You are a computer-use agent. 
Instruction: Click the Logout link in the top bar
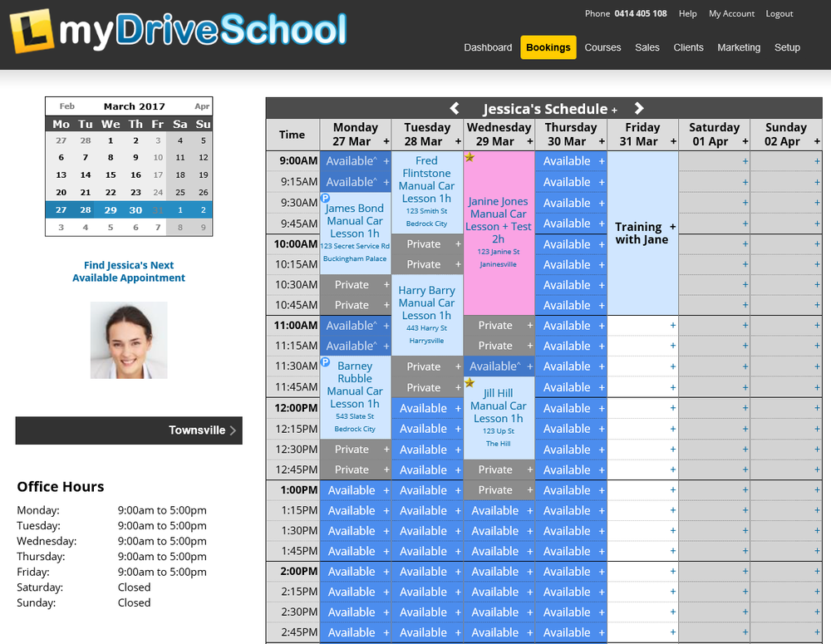click(779, 13)
